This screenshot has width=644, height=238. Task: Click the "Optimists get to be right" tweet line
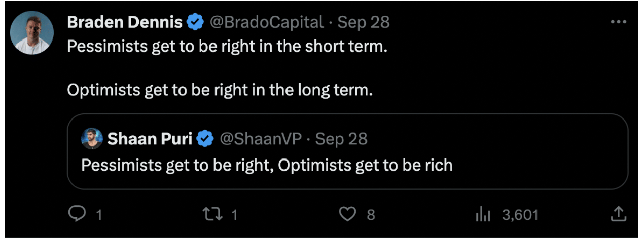[220, 90]
